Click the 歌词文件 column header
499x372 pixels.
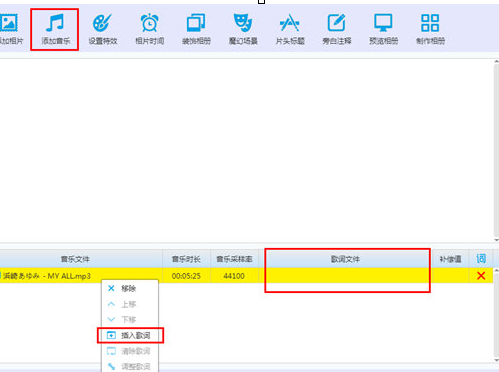345,259
